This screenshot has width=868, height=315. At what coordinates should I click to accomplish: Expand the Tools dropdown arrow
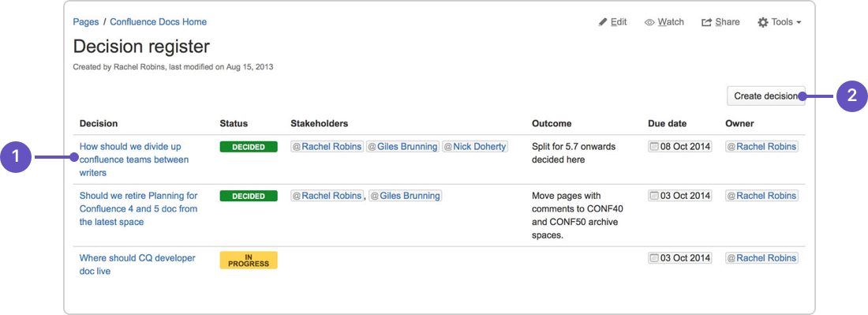[x=799, y=23]
